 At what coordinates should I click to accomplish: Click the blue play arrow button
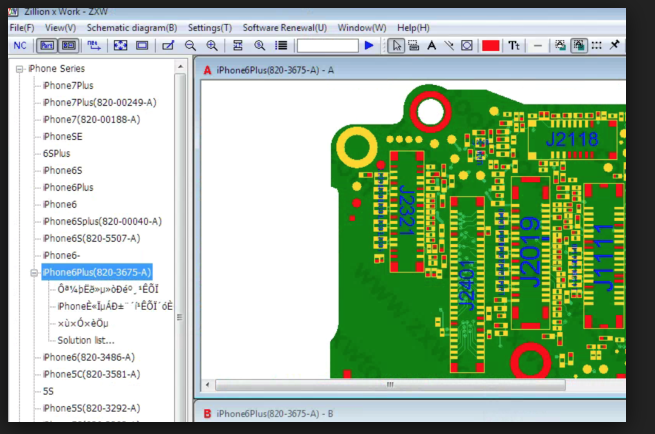369,46
